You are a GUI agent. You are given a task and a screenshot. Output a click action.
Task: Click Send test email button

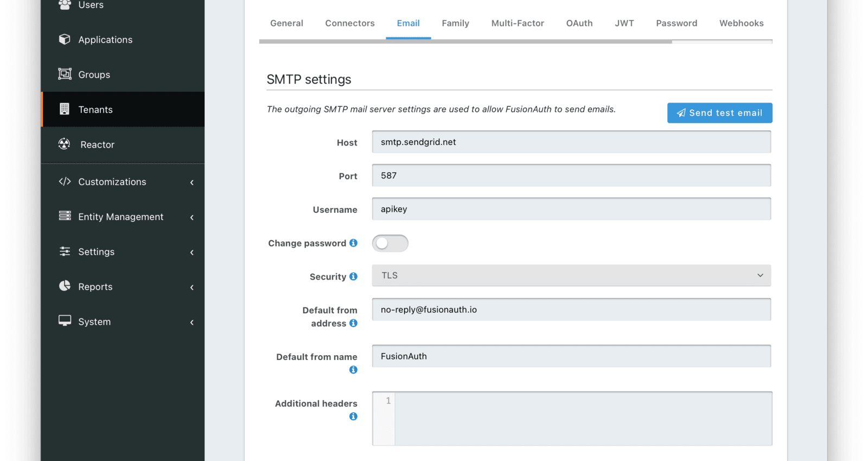click(719, 113)
